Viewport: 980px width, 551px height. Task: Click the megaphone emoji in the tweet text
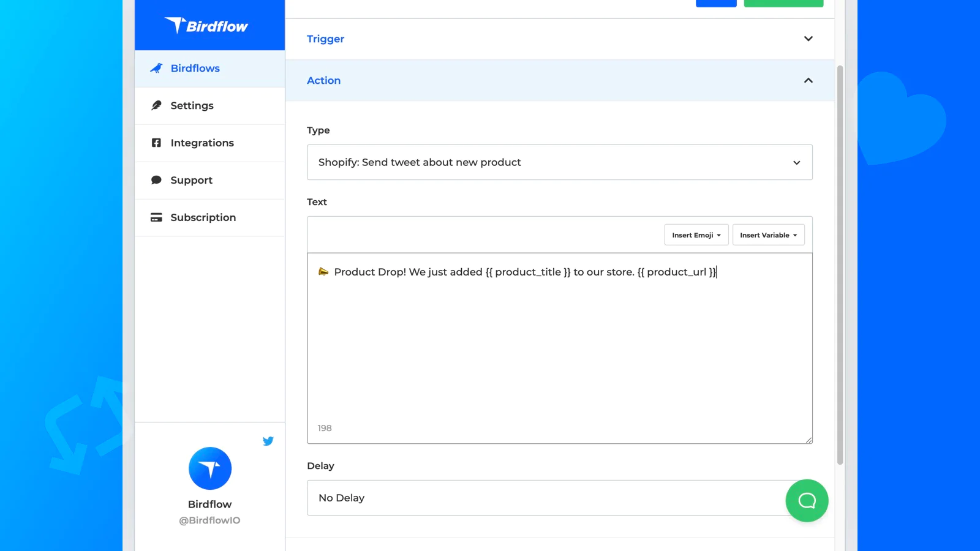pos(323,271)
